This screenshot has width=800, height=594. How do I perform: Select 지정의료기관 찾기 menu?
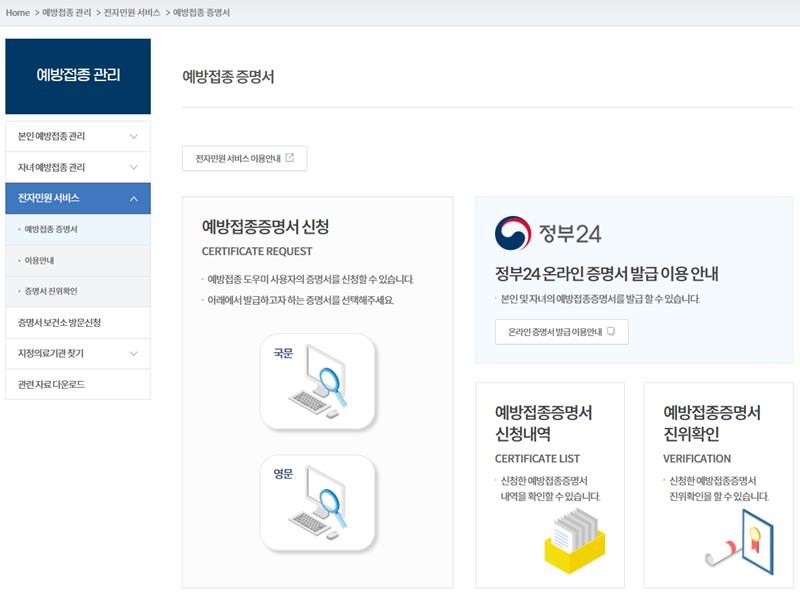pos(78,353)
